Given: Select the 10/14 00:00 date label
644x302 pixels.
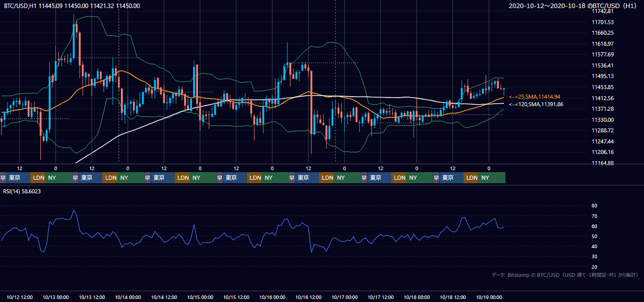Looking at the screenshot, I should (x=128, y=297).
